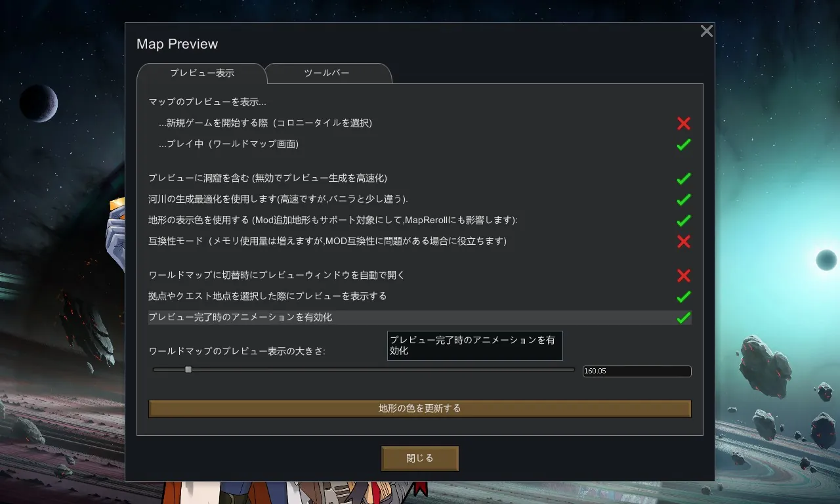Screen dimensions: 840x504
Task: Switch to the ツールバー tab
Action: click(x=327, y=73)
